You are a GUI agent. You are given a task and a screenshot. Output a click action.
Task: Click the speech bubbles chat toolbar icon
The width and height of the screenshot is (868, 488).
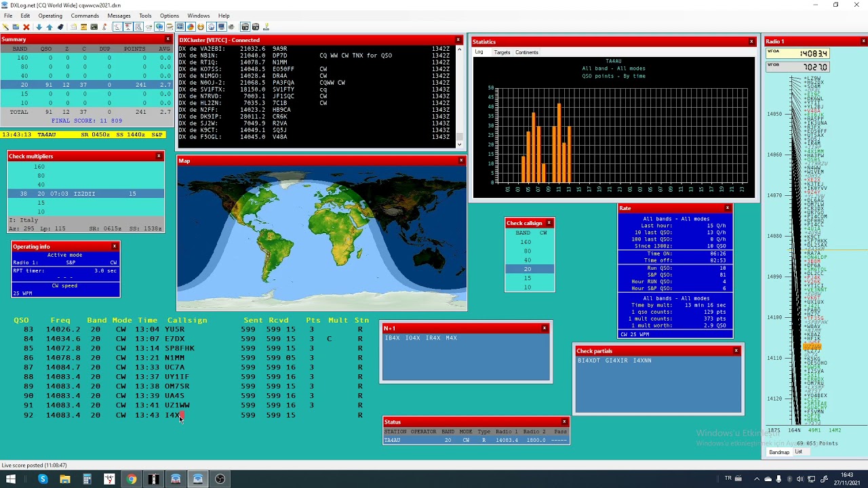(159, 27)
